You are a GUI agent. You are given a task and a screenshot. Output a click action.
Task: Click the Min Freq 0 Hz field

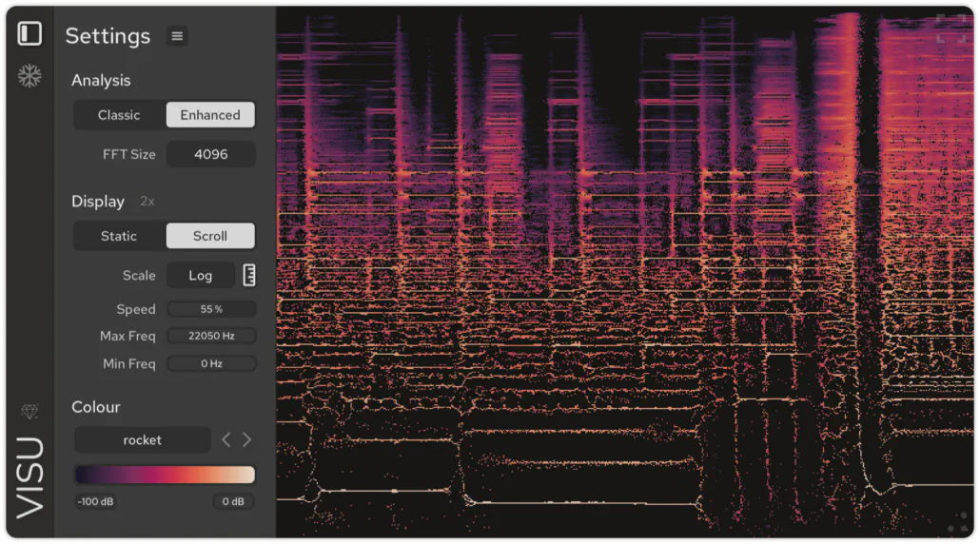coord(211,363)
